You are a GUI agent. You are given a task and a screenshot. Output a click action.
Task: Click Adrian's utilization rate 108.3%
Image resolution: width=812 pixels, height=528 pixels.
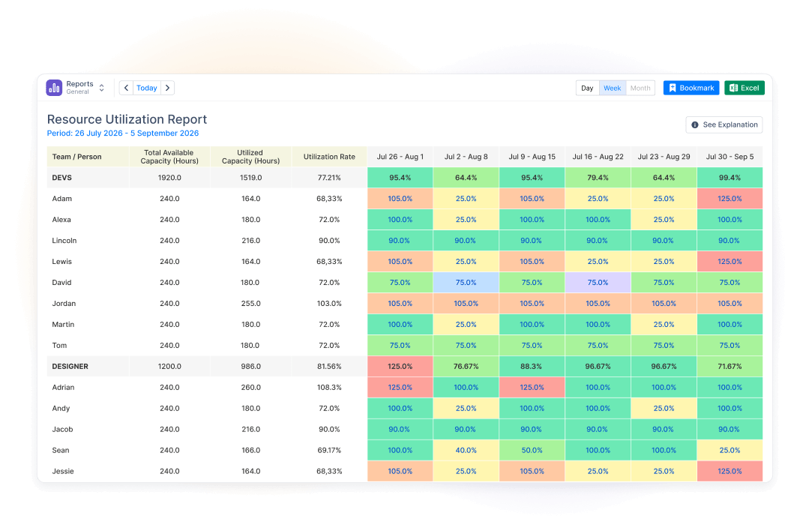point(329,387)
